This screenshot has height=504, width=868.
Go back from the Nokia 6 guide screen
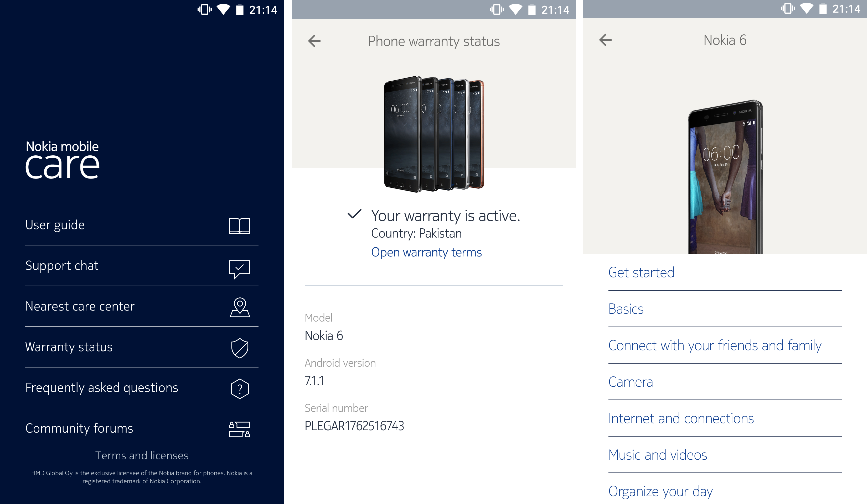tap(605, 40)
